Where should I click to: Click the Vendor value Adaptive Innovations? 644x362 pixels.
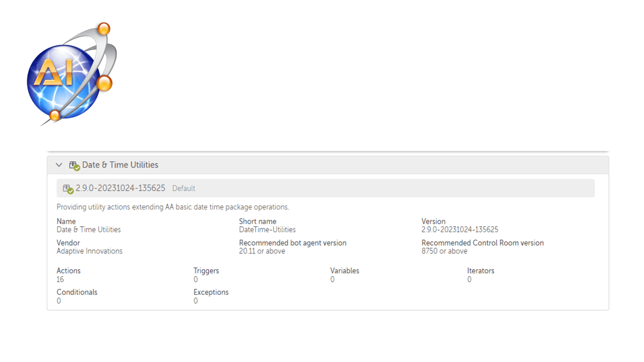[90, 251]
